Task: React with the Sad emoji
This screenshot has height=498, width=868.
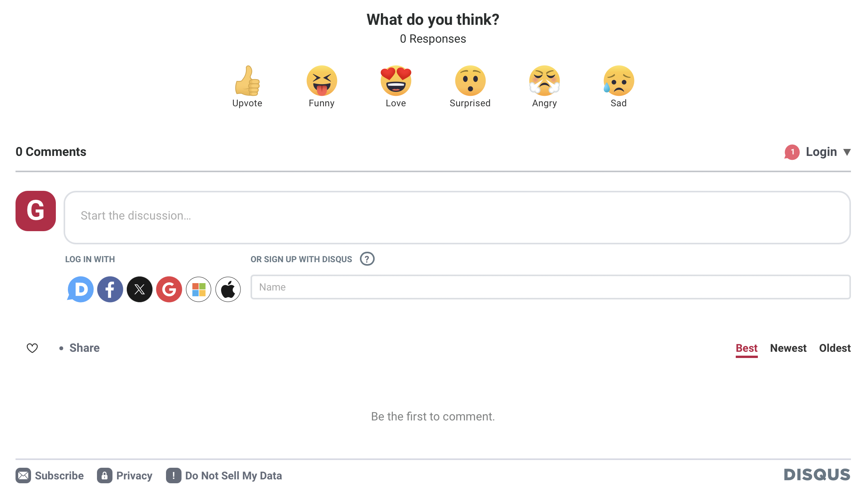Action: [619, 81]
